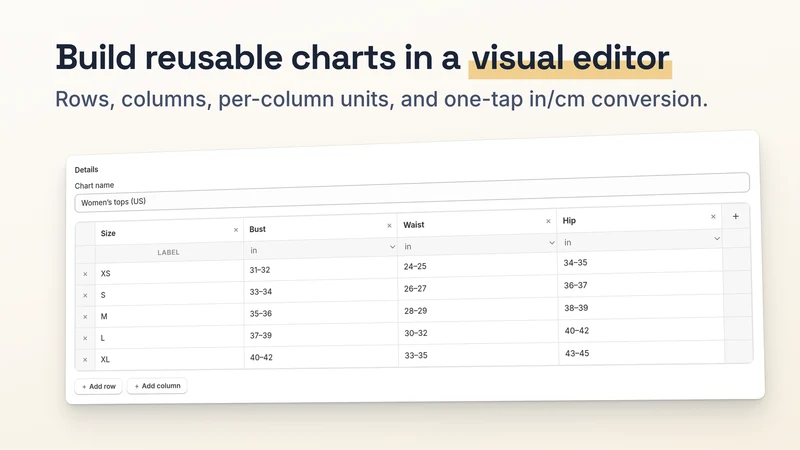Edit the Waist value 24–25
Viewport: 800px width, 450px height.
point(478,266)
